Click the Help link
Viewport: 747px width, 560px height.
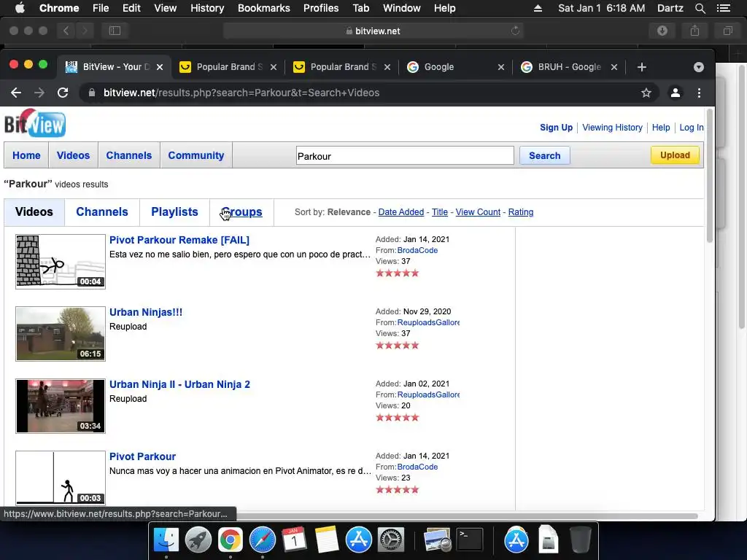(661, 128)
